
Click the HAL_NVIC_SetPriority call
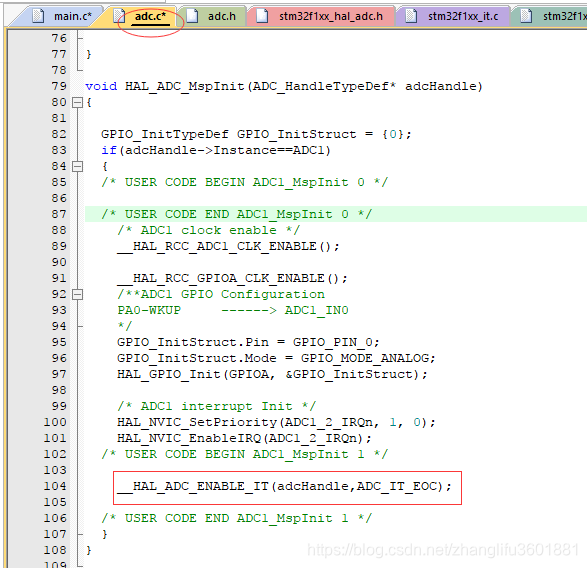click(276, 422)
